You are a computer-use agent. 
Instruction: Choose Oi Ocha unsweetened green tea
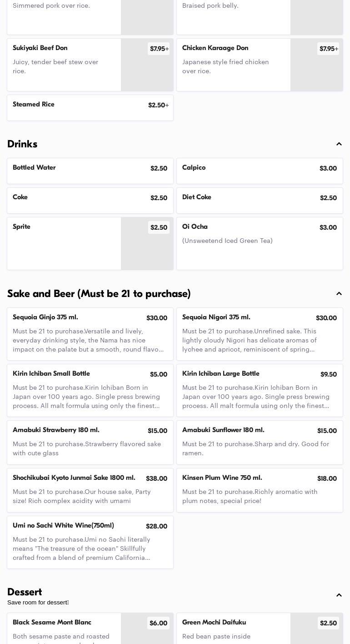(260, 244)
